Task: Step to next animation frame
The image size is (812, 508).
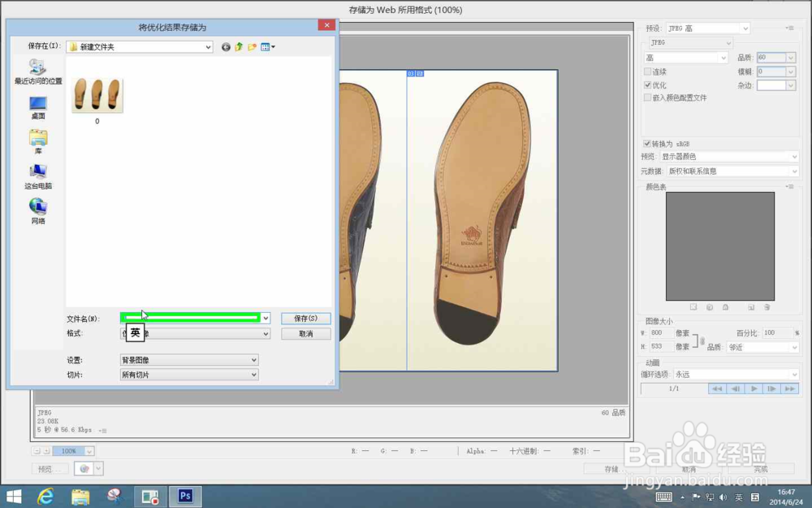Action: tap(771, 389)
